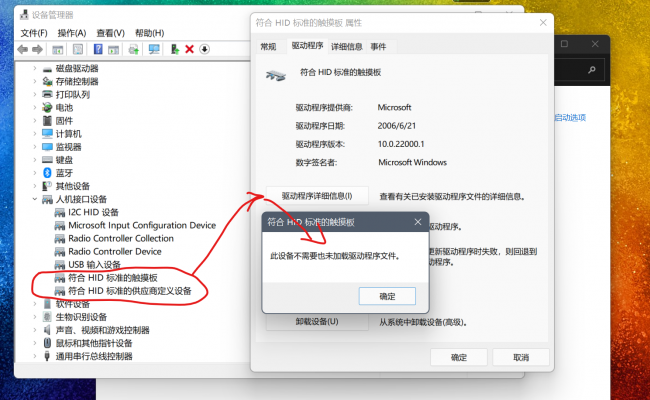650x400 pixels.
Task: Click the Scan for hardware changes monitor icon
Action: (x=154, y=49)
